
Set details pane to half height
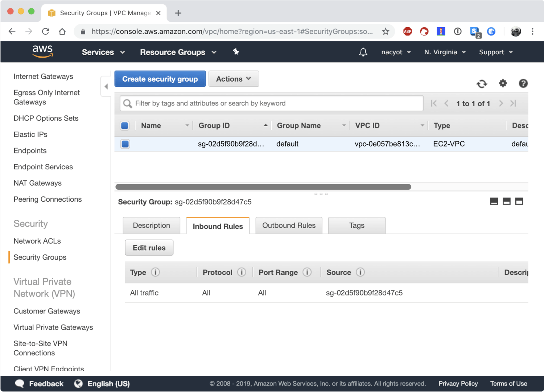507,201
